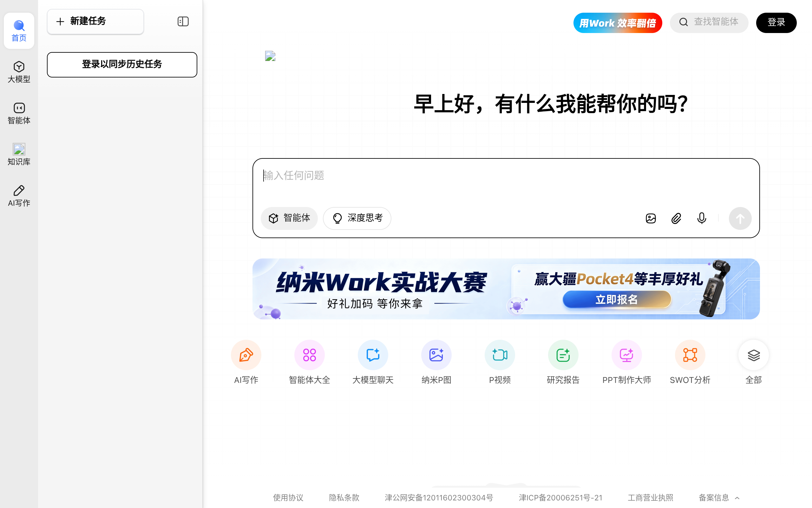Click the 用Work效率翻倍 promo badge
The height and width of the screenshot is (508, 812).
[x=617, y=23]
